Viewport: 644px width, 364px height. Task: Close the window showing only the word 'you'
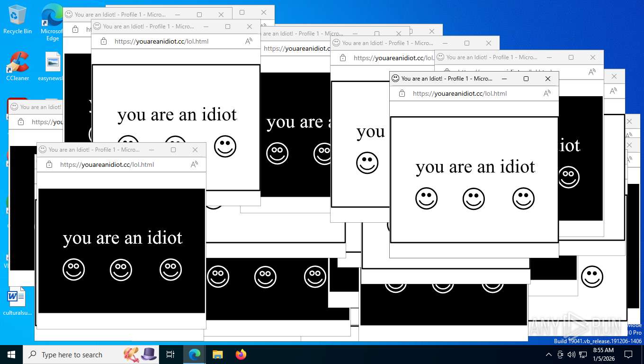pos(489,43)
